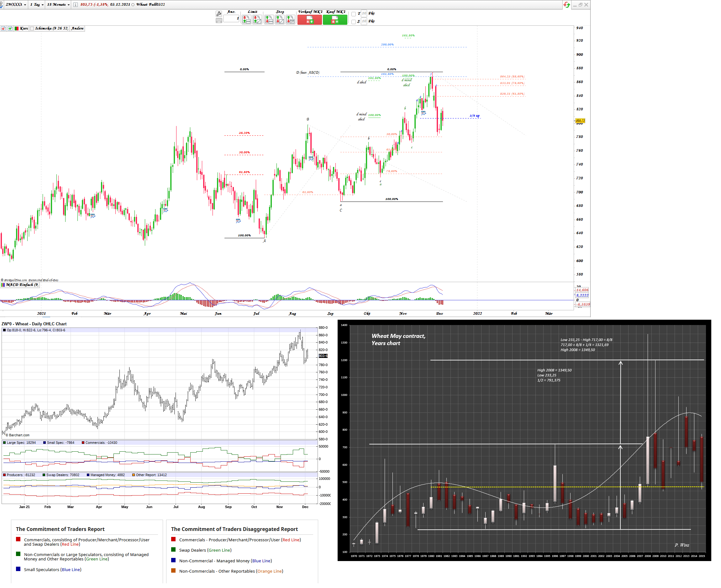Enable the T points checkbox
Image resolution: width=721 pixels, height=588 pixels.
(353, 14)
